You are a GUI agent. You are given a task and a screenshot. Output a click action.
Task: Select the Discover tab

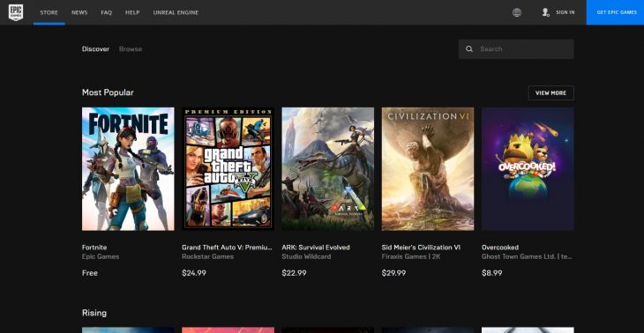click(95, 48)
